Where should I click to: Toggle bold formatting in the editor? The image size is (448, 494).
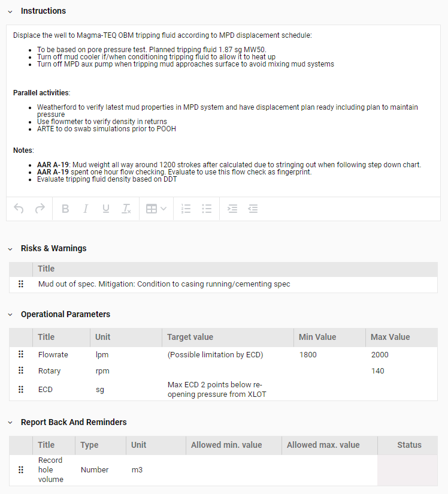[x=65, y=209]
